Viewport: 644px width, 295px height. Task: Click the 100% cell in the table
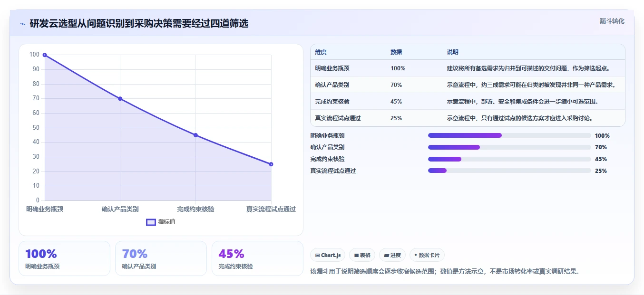[x=398, y=68]
